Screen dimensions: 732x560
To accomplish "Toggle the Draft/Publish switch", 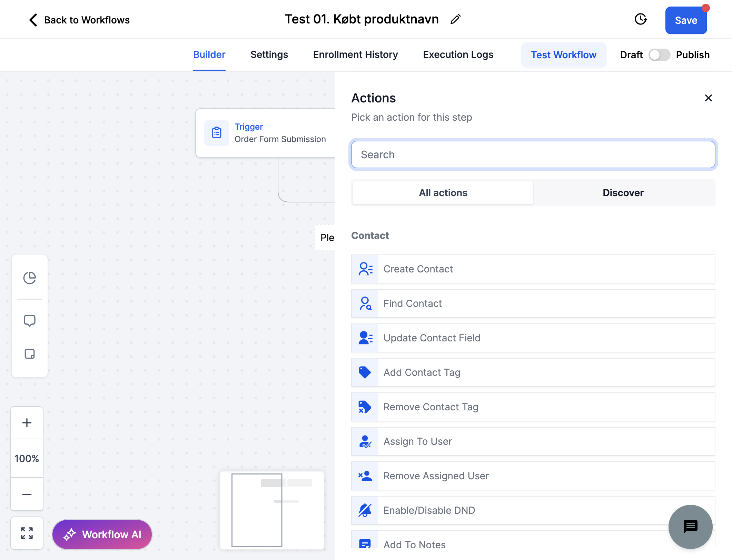I will point(659,55).
